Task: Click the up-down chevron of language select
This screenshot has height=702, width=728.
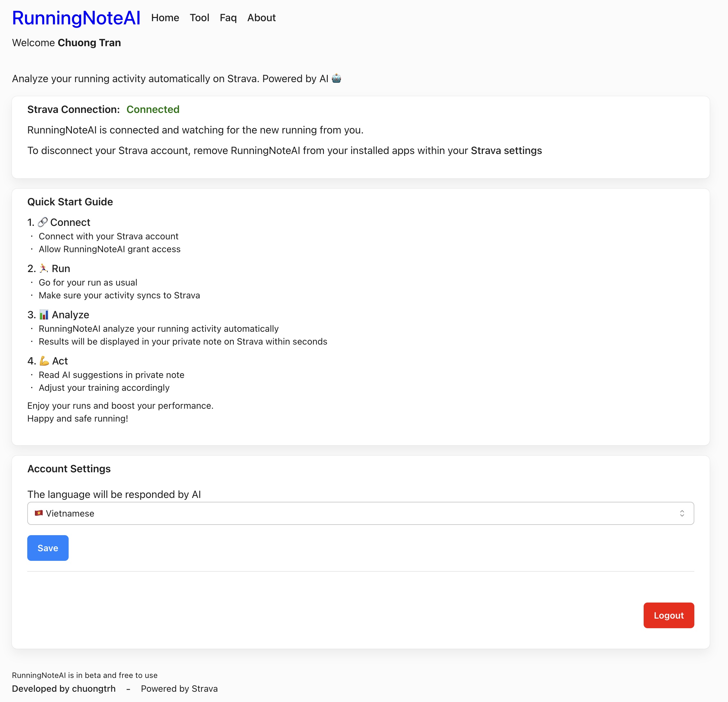Action: (682, 513)
